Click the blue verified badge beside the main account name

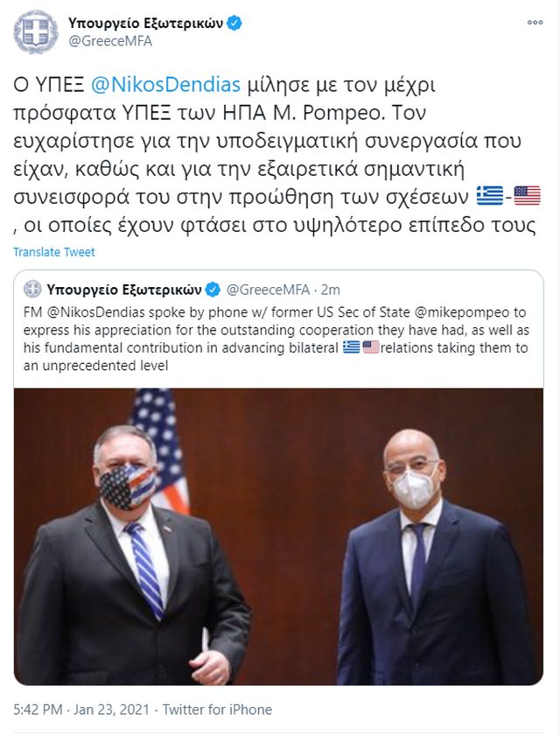(x=234, y=23)
